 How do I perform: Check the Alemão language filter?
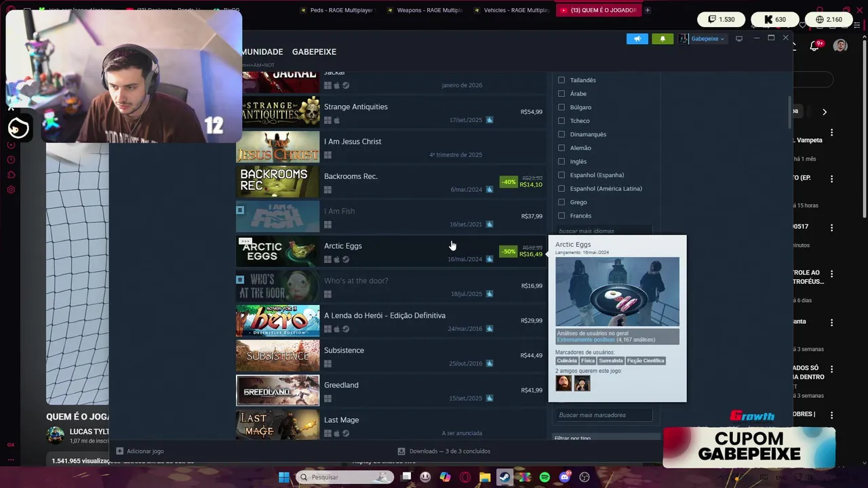pyautogui.click(x=561, y=148)
